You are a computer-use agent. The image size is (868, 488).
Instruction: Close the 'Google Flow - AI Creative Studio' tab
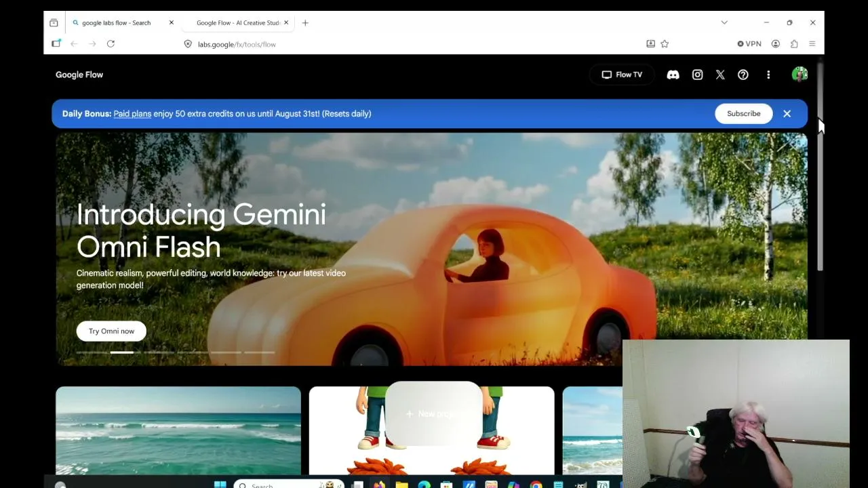286,22
